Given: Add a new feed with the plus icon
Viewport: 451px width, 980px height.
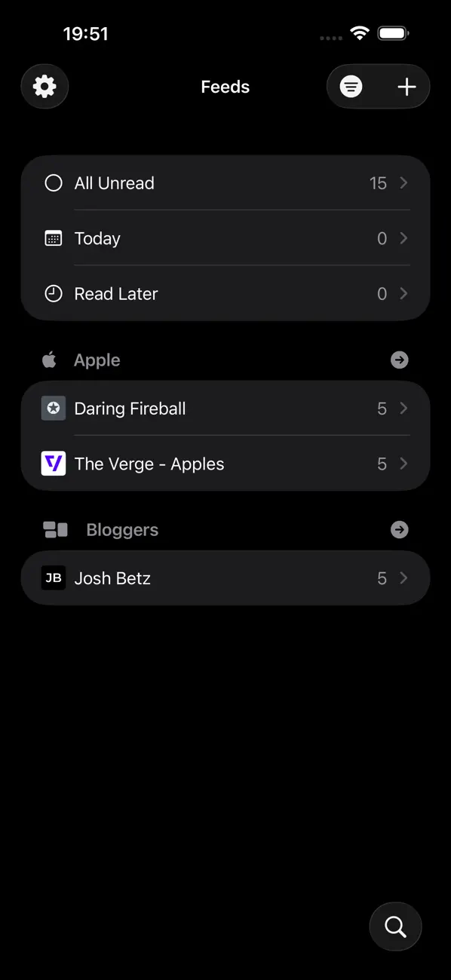Looking at the screenshot, I should click(x=406, y=86).
